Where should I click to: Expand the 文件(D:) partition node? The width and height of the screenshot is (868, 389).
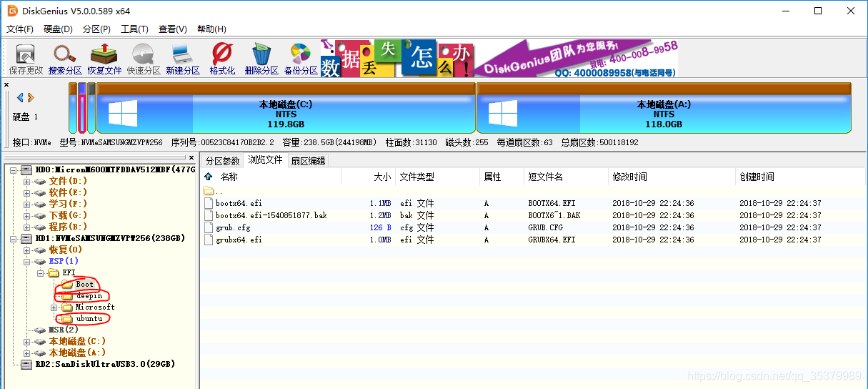tap(27, 182)
